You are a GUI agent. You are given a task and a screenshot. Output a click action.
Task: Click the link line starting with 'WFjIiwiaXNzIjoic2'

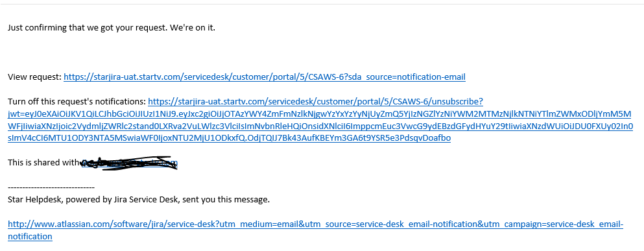[x=320, y=126]
